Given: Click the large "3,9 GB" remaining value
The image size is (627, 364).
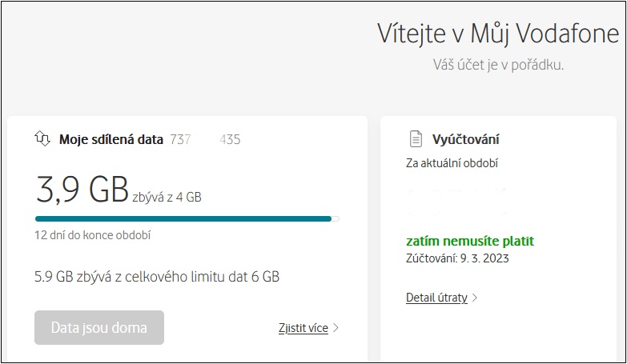Looking at the screenshot, I should [82, 190].
